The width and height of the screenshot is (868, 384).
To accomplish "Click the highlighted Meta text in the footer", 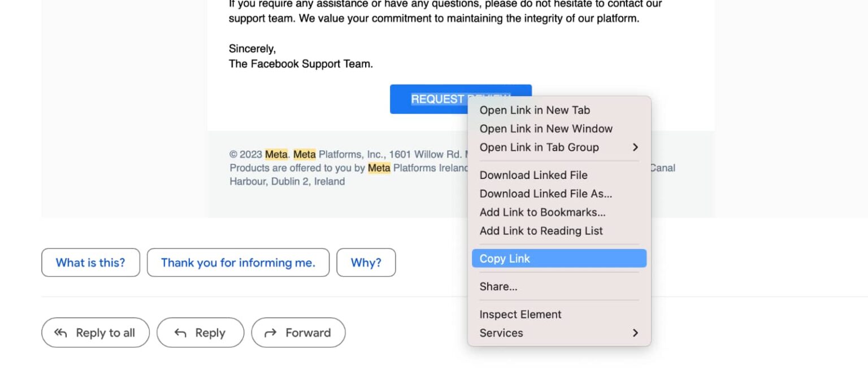I will pos(276,154).
